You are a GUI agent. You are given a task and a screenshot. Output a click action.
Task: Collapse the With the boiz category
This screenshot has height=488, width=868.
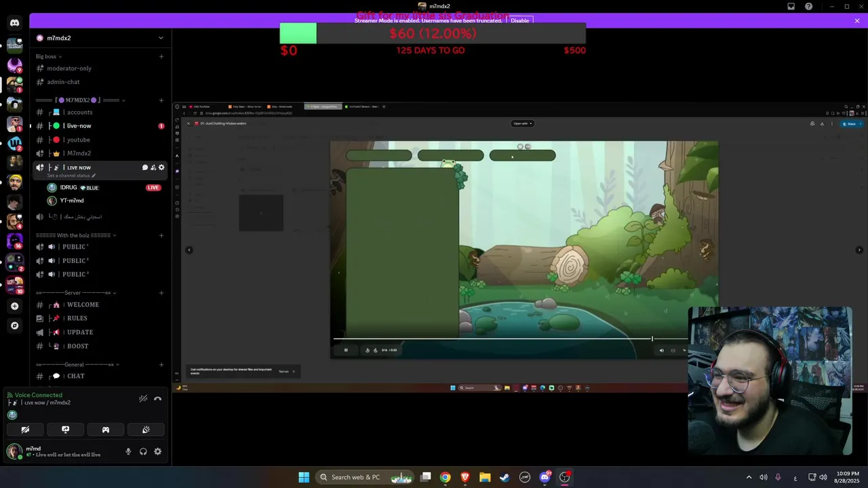(x=76, y=235)
